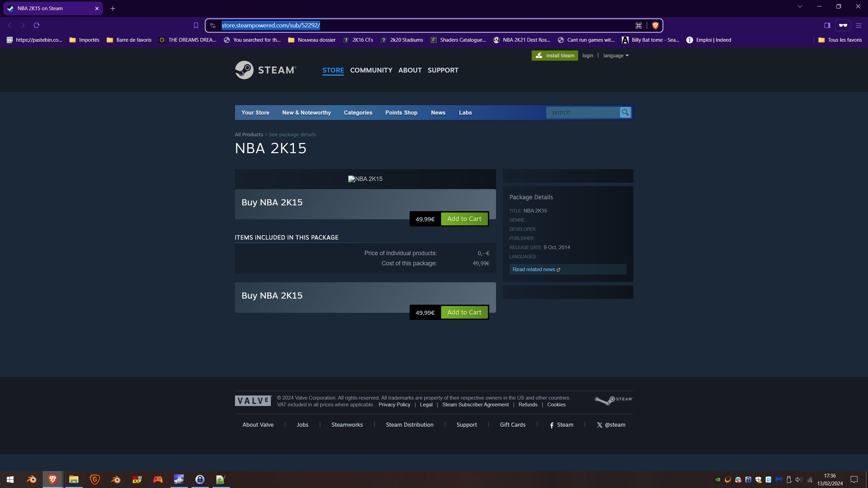Screen dimensions: 868x488
Task: Open the Tous les favoris bookmarks folder
Action: 840,40
